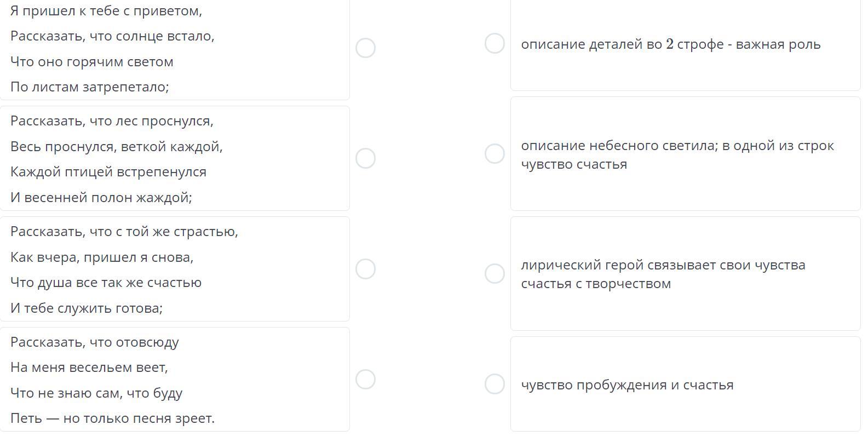Viewport: 868px width, 442px height.
Task: Select radio beside 'Рассказать, что отовсюду' stanza
Action: pos(365,379)
